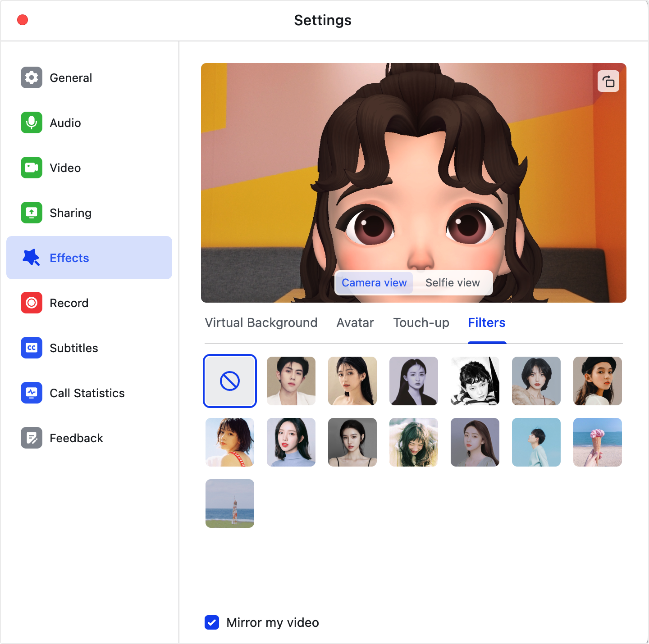This screenshot has width=649, height=644.
Task: Click the rotate camera icon on preview
Action: [x=608, y=81]
